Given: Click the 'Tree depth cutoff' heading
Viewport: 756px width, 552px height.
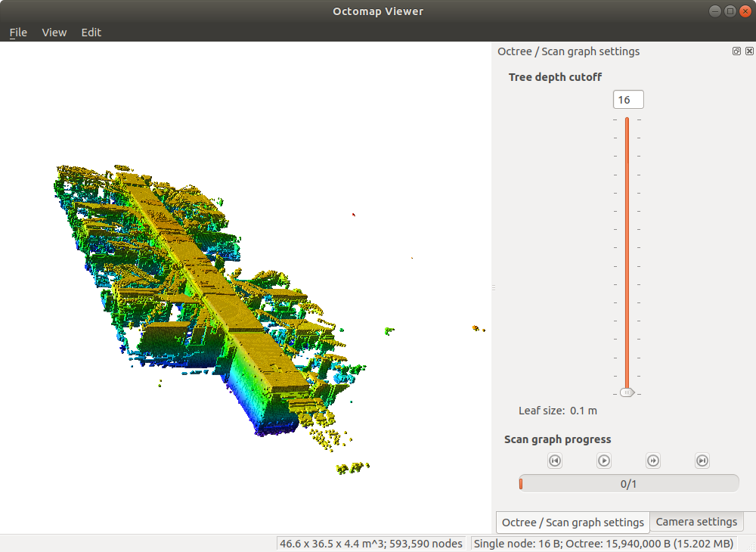Looking at the screenshot, I should coord(555,77).
